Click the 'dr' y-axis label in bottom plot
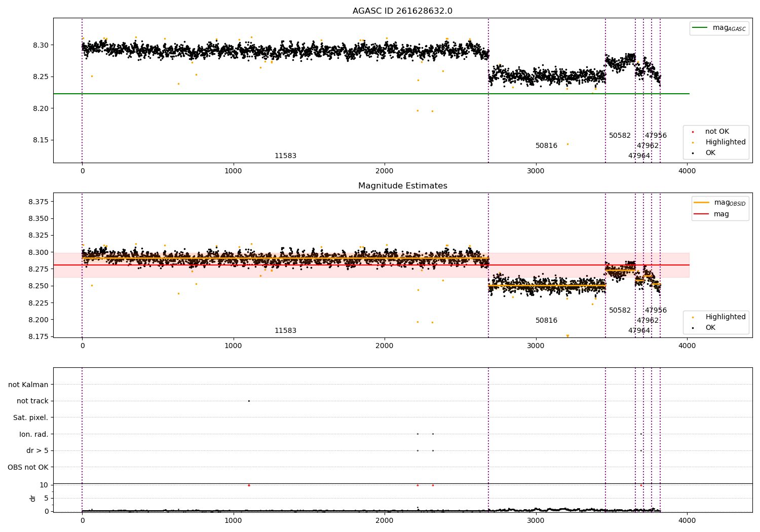 tap(33, 498)
